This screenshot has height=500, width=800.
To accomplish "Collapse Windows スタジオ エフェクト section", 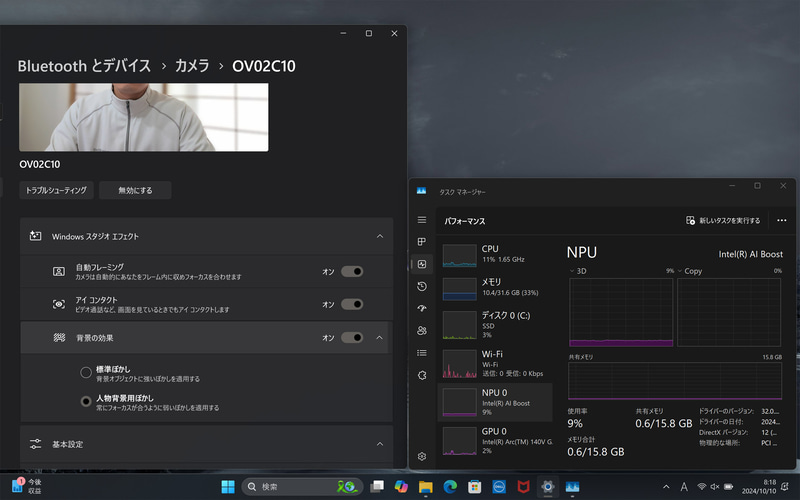I will pyautogui.click(x=380, y=236).
